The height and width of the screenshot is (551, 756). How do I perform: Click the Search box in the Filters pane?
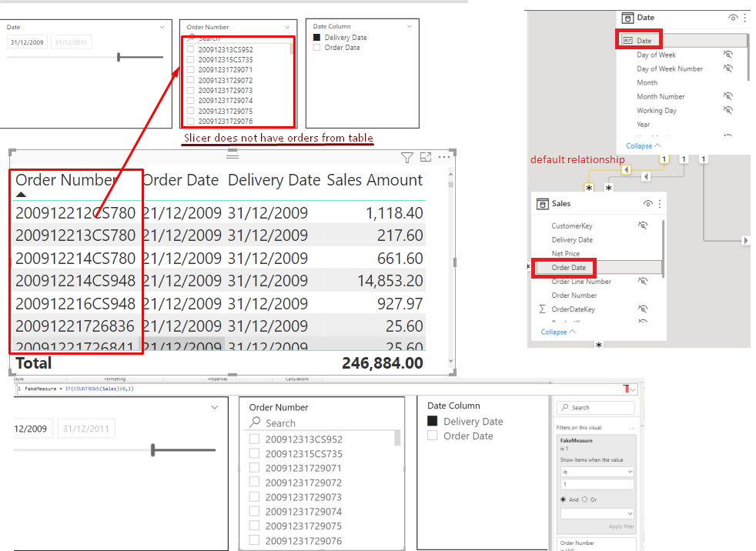coord(596,407)
